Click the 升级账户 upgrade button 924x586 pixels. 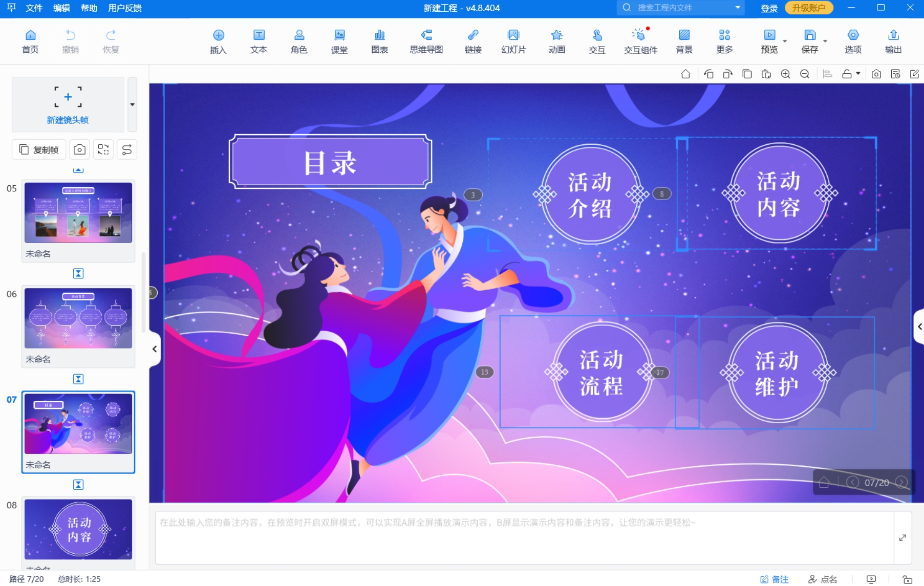(x=809, y=8)
